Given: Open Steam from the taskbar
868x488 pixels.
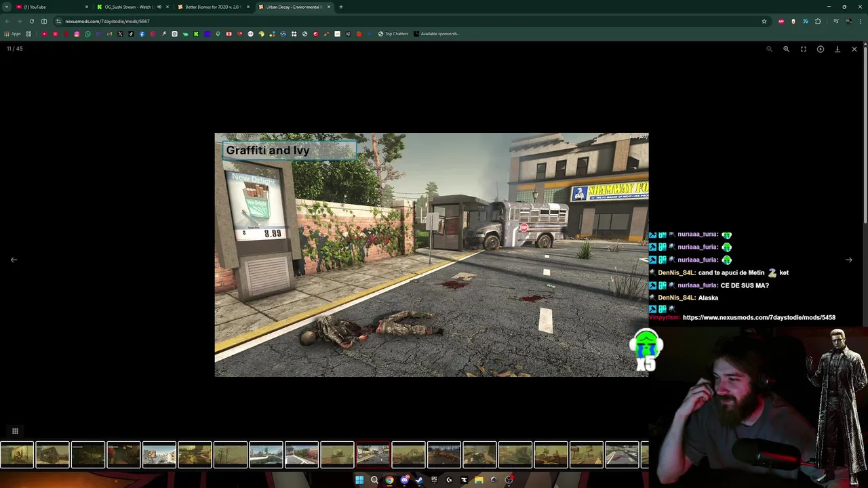Looking at the screenshot, I should pos(418,480).
